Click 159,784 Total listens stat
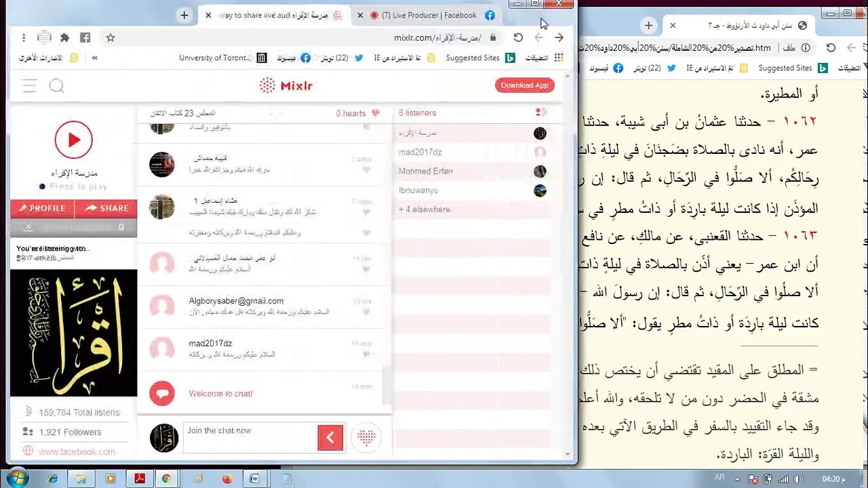Image resolution: width=868 pixels, height=488 pixels. tap(79, 412)
